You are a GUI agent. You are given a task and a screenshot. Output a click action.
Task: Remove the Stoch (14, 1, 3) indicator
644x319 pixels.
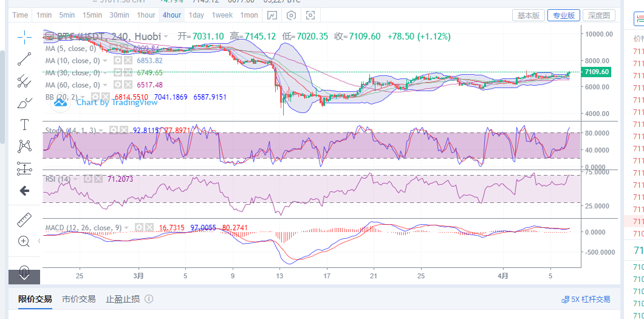pyautogui.click(x=123, y=130)
